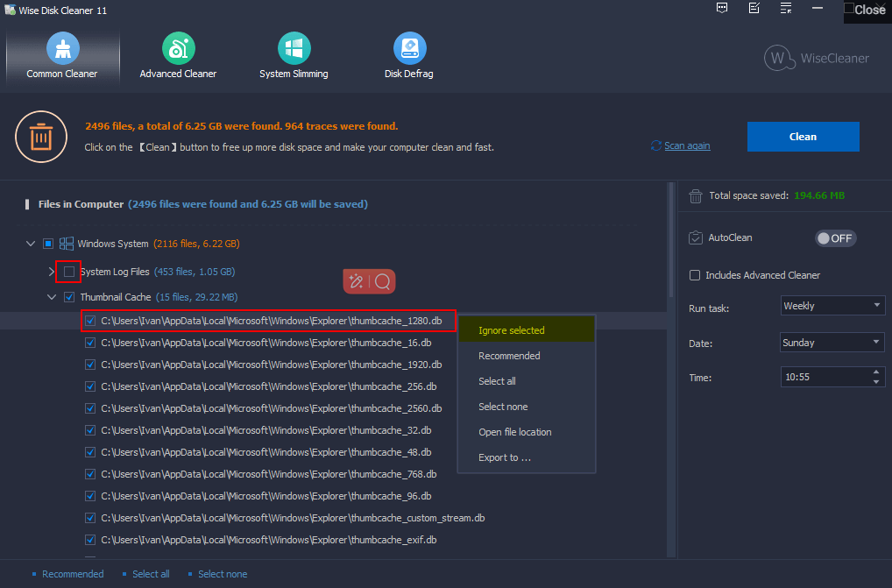This screenshot has height=588, width=892.
Task: Open the main menu list icon
Action: coord(786,8)
